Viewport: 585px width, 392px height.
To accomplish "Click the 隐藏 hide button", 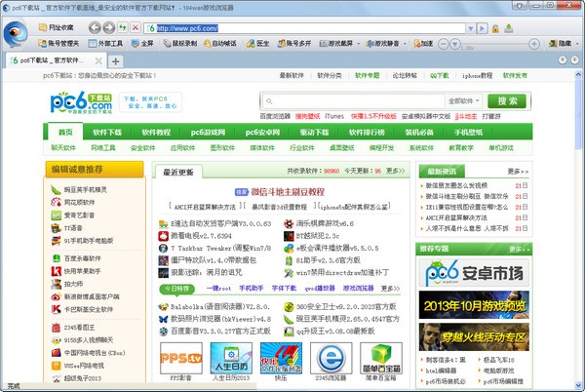I will click(561, 44).
